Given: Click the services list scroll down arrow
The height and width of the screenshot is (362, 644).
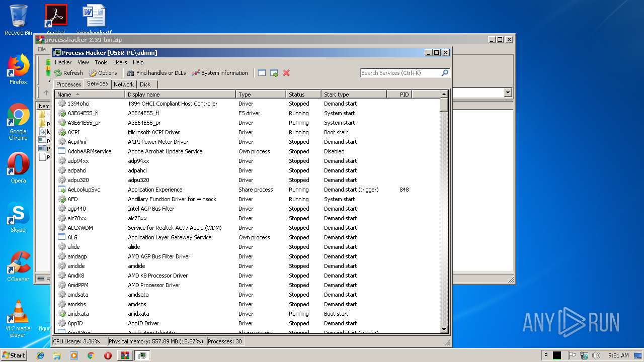Looking at the screenshot, I should (444, 329).
